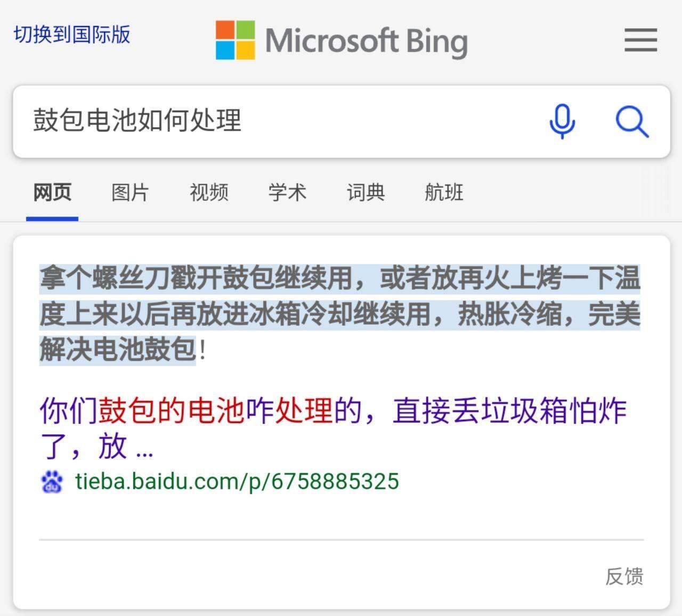This screenshot has width=682, height=616.
Task: Click the magnifying glass search icon
Action: [x=632, y=121]
